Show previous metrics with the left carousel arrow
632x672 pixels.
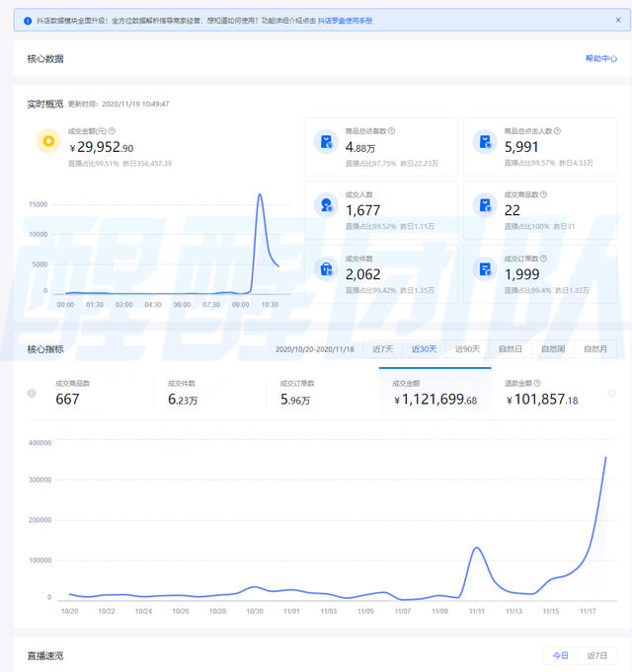point(32,393)
